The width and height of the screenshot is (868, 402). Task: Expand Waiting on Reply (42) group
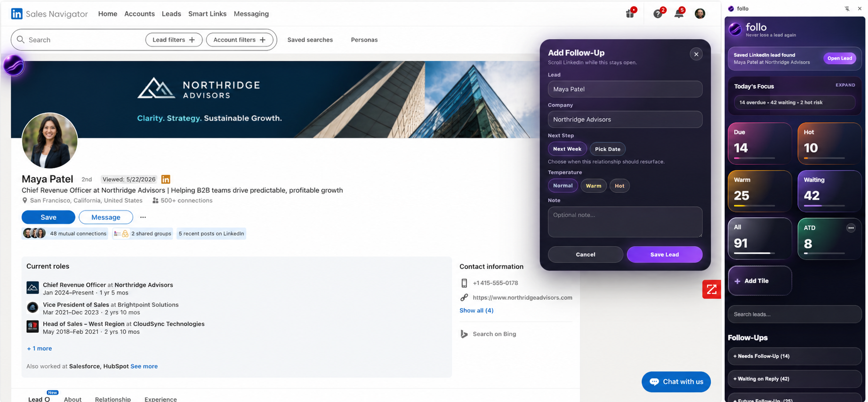[x=795, y=379]
